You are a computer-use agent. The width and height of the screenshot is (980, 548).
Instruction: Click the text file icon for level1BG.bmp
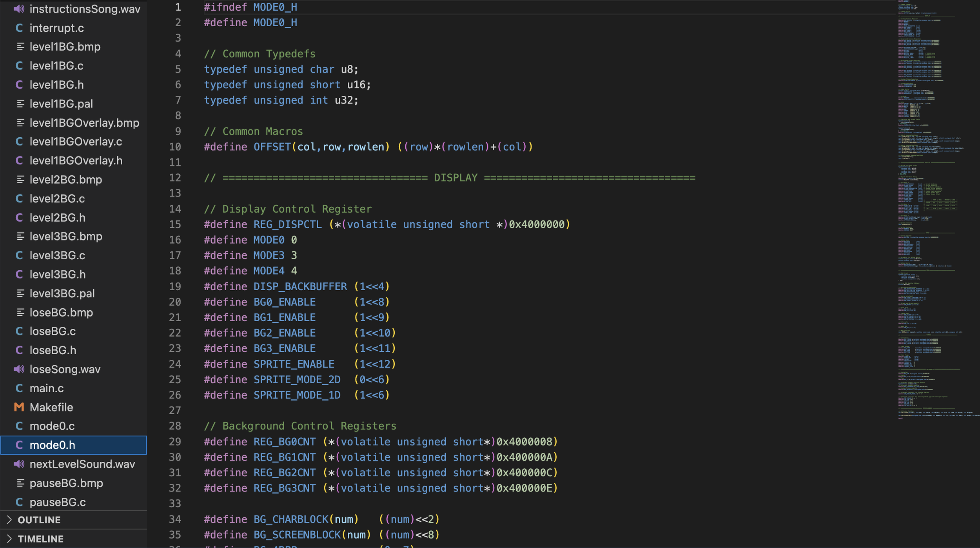pos(20,47)
